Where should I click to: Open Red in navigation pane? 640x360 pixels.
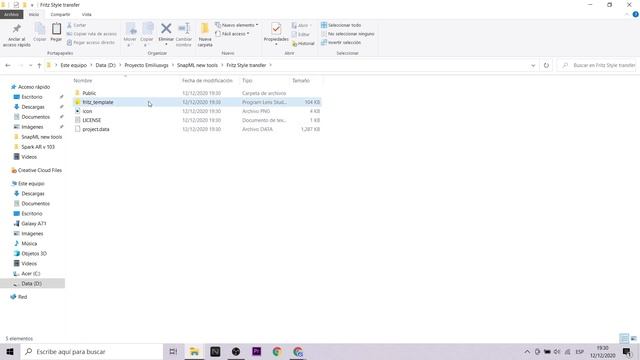tap(22, 297)
